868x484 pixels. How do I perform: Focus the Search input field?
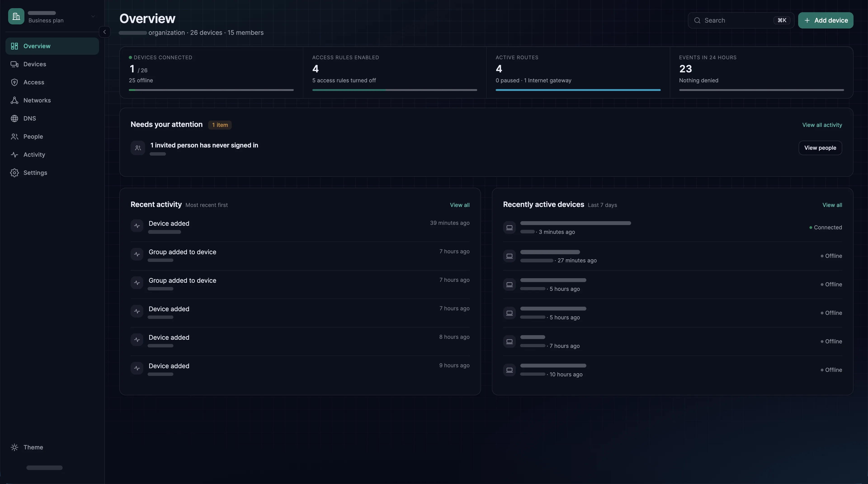pyautogui.click(x=741, y=21)
